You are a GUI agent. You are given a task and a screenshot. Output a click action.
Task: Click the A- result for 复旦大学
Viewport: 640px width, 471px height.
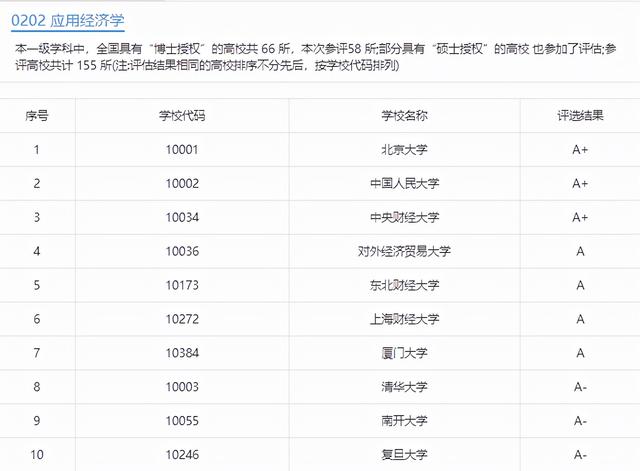click(580, 455)
